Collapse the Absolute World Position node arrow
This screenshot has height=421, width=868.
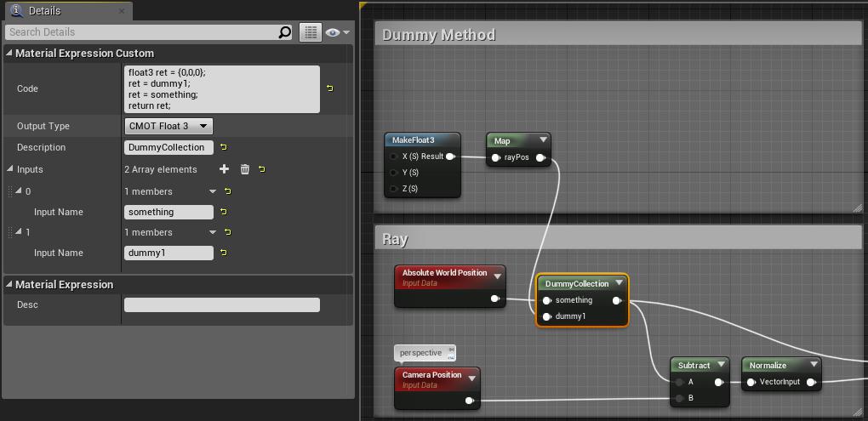[497, 276]
